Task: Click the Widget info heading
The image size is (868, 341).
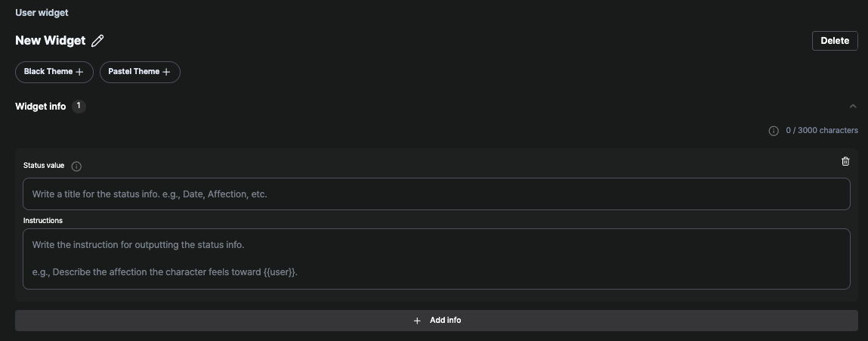Action: pos(40,107)
